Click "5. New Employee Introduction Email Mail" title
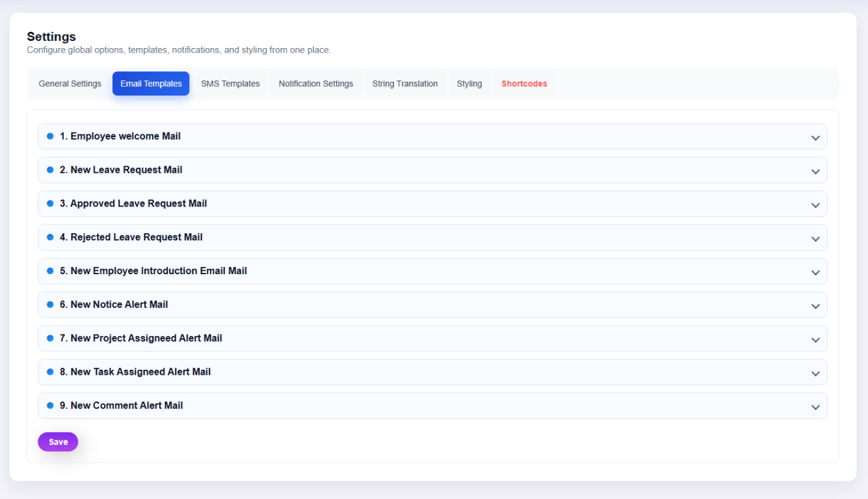 point(153,271)
